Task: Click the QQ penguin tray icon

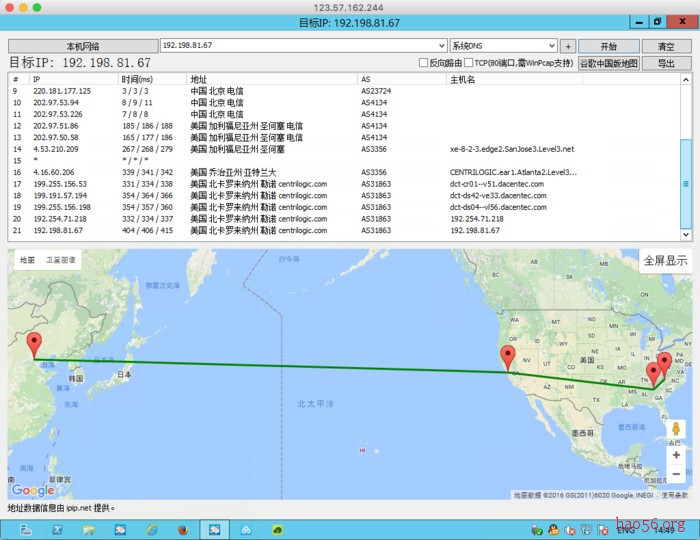Action: pos(554,530)
